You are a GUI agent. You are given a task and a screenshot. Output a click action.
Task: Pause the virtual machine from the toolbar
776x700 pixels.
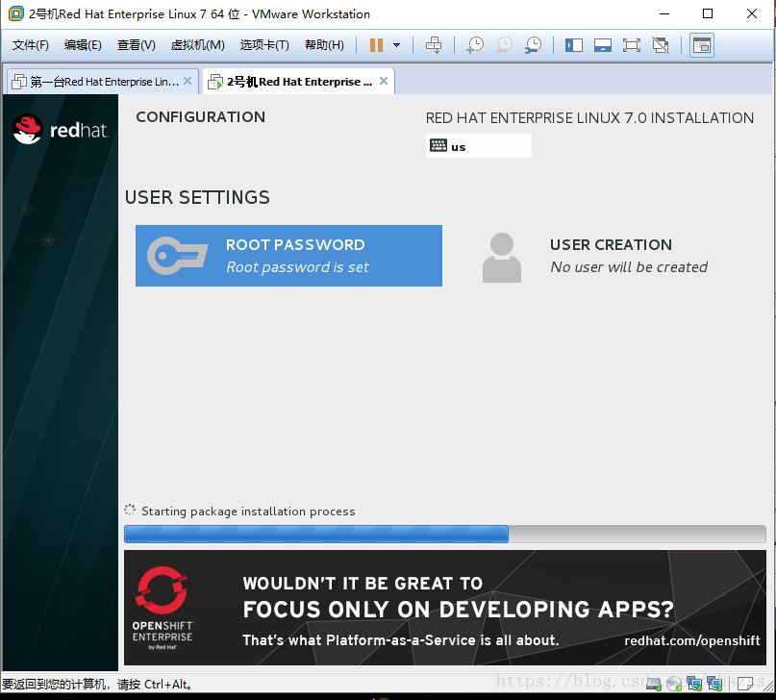[376, 45]
